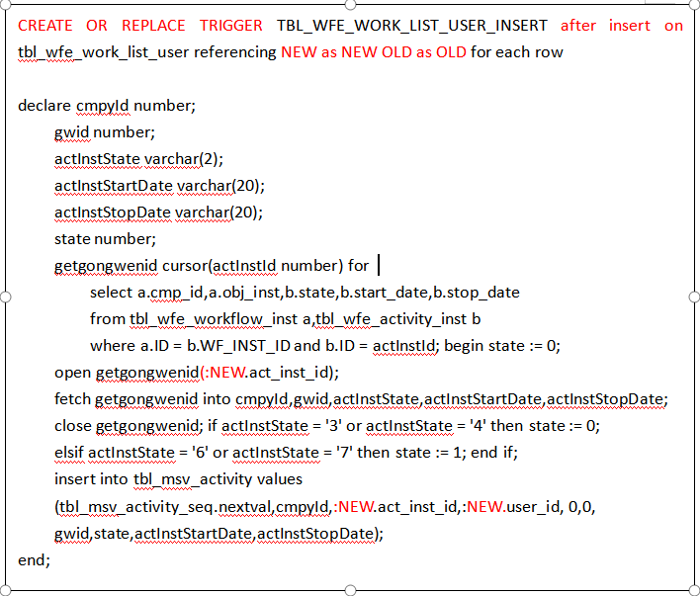The height and width of the screenshot is (596, 700).
Task: Click 'gwid,state,' at start of last values line
Action: (94, 534)
